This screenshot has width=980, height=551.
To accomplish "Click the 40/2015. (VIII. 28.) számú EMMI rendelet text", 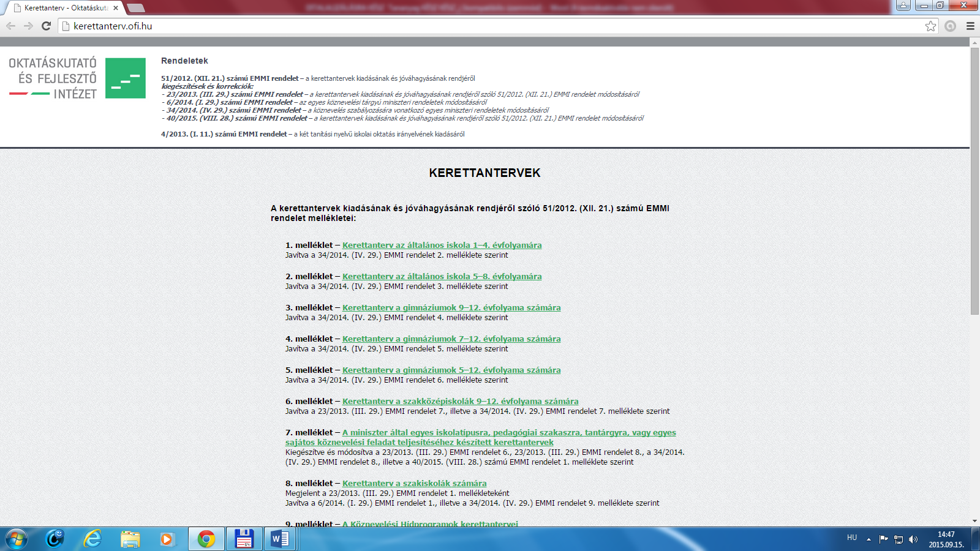I will pyautogui.click(x=237, y=118).
